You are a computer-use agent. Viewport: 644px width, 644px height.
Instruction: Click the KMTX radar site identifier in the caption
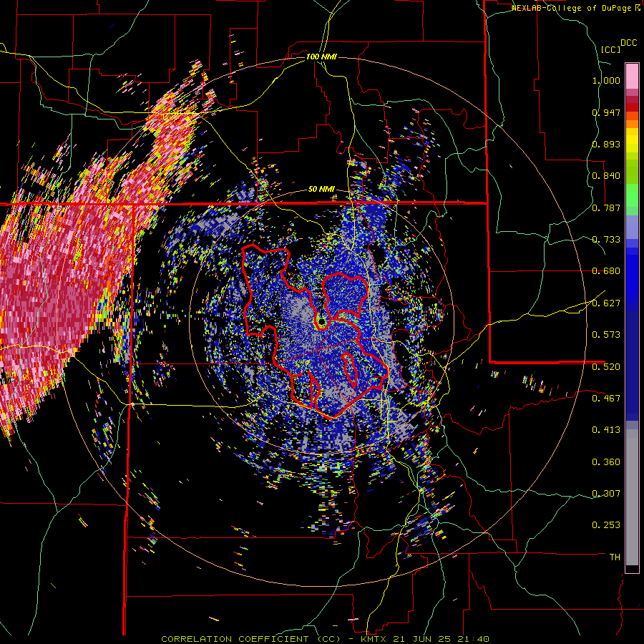pyautogui.click(x=374, y=639)
